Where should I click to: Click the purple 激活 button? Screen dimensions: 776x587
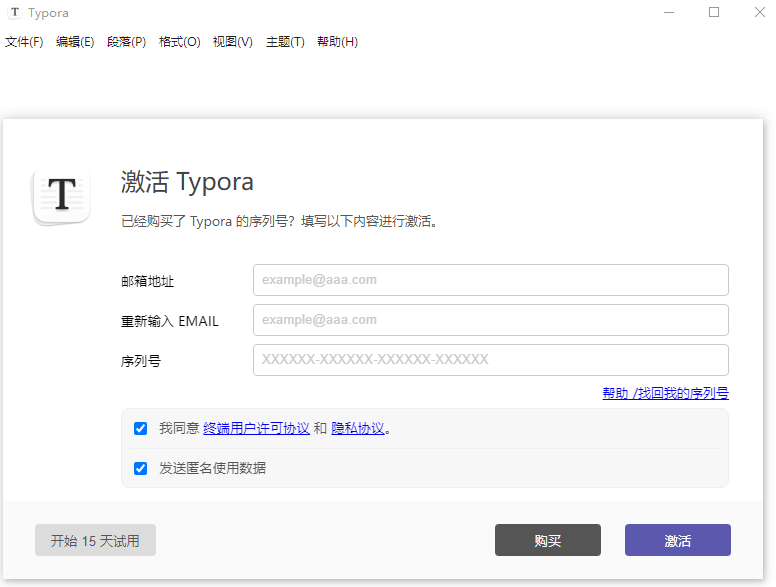(677, 540)
